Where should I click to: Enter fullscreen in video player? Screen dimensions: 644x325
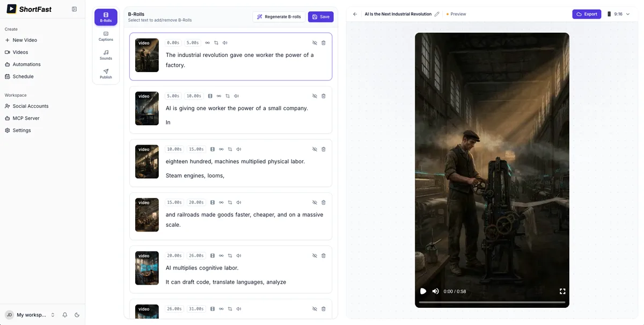point(562,291)
